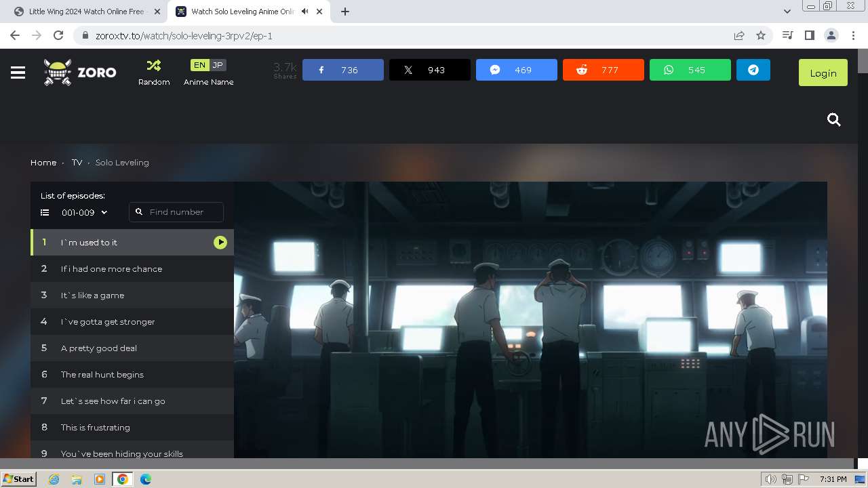The image size is (868, 488).
Task: Bookmark this page with star
Action: point(761,35)
